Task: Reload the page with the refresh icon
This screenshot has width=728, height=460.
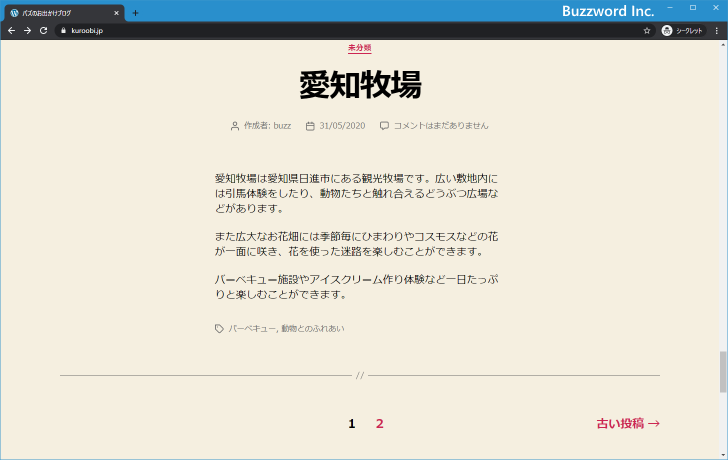Action: coord(44,31)
